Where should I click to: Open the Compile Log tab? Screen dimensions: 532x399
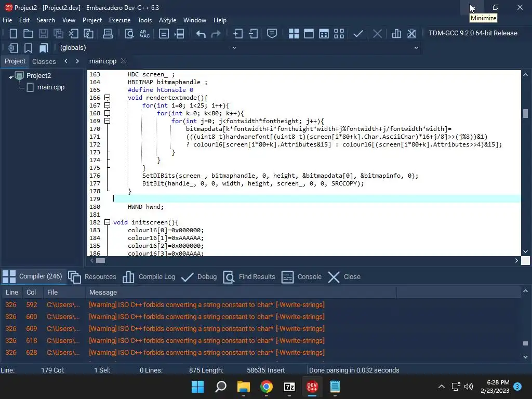(x=149, y=277)
